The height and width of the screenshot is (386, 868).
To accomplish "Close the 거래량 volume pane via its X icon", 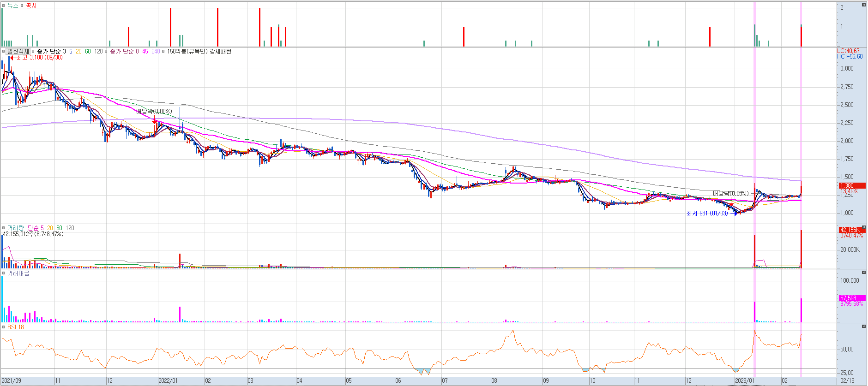I will (x=863, y=227).
